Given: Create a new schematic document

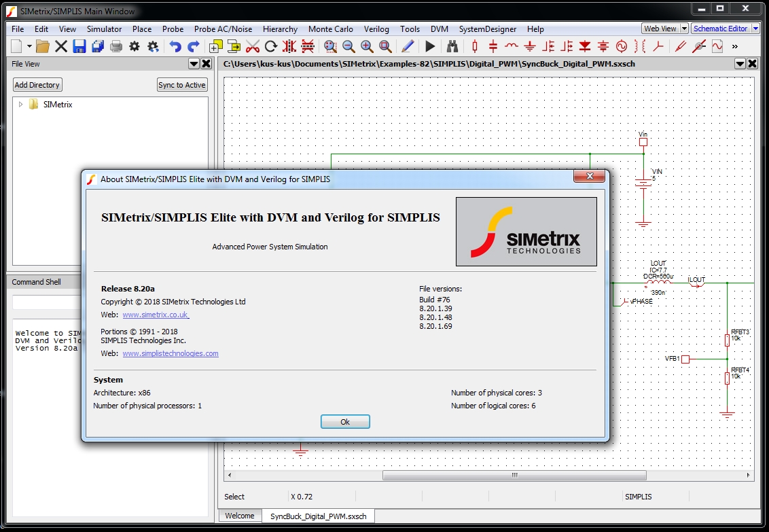Looking at the screenshot, I should (x=17, y=47).
